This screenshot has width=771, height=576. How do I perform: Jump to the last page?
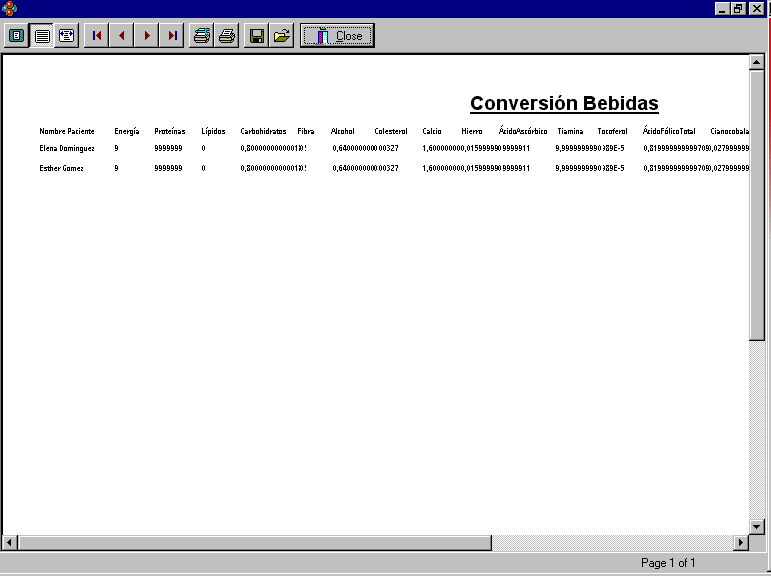[x=172, y=36]
